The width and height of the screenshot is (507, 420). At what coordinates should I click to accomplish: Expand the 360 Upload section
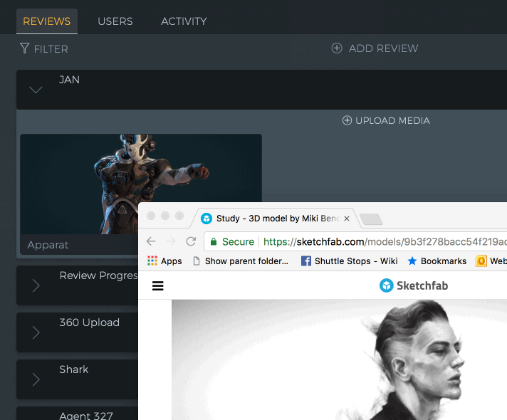point(36,332)
